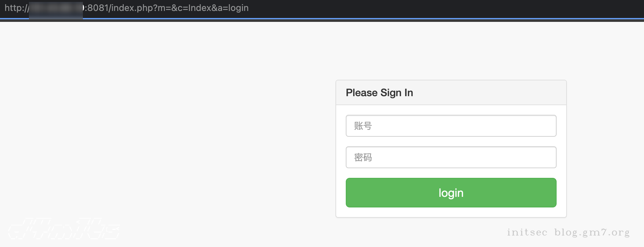Click the 账号 account input field
Image resolution: width=644 pixels, height=247 pixels.
click(451, 126)
